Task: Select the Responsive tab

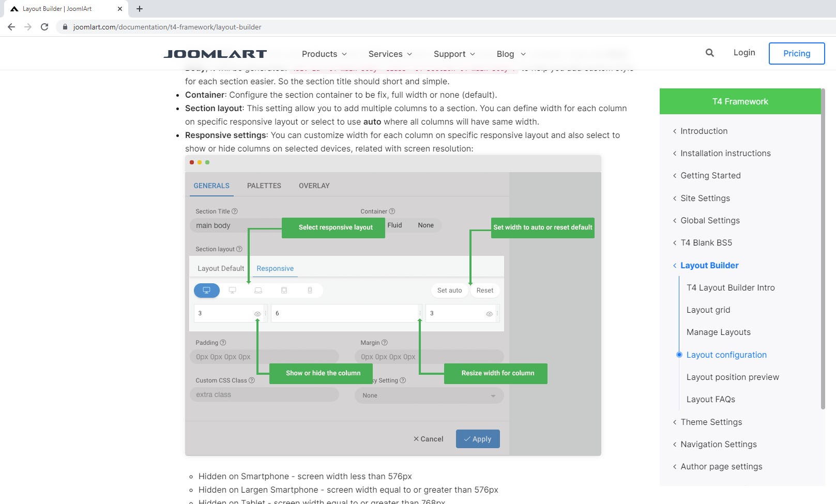Action: (275, 269)
